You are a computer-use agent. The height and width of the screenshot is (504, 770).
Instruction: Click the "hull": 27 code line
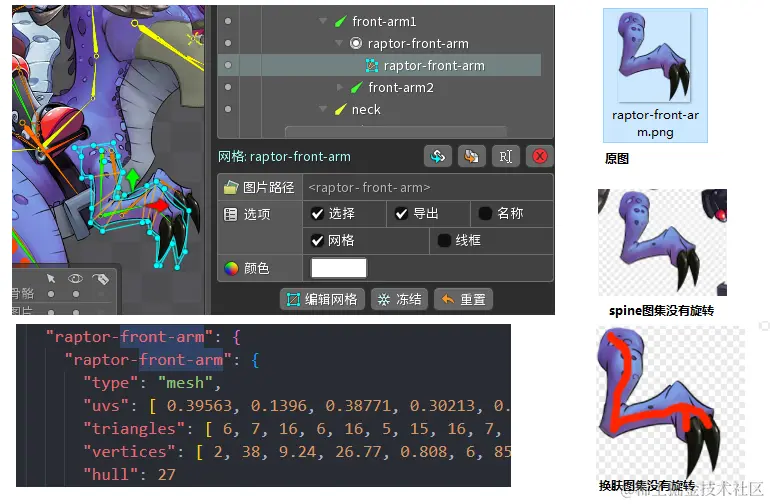pos(129,475)
